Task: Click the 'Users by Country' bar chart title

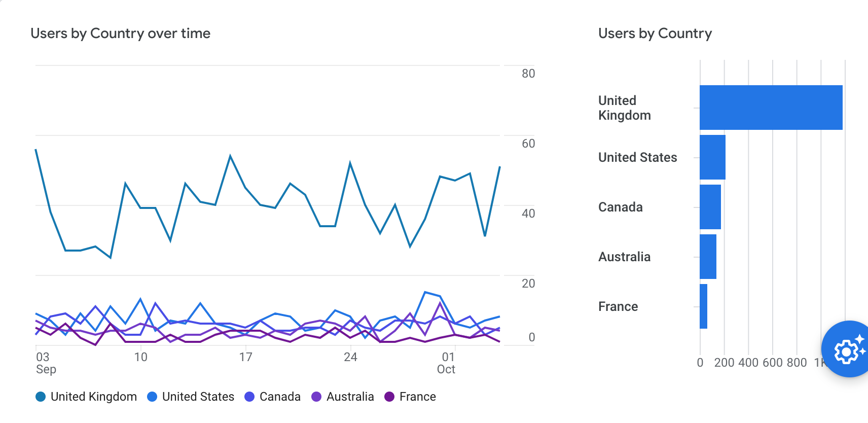Action: point(655,33)
